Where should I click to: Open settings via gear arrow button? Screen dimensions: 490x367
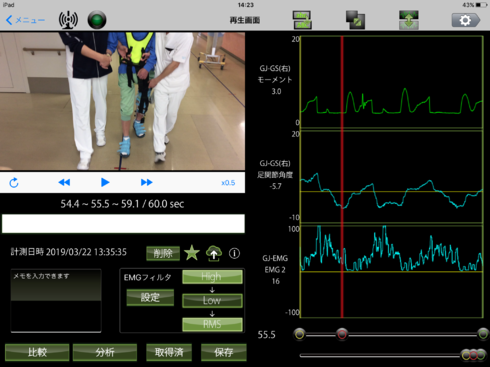(x=466, y=20)
